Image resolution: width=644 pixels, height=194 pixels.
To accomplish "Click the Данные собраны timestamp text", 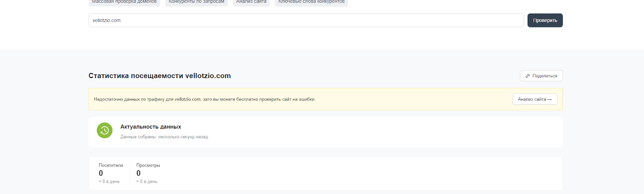I will (164, 137).
